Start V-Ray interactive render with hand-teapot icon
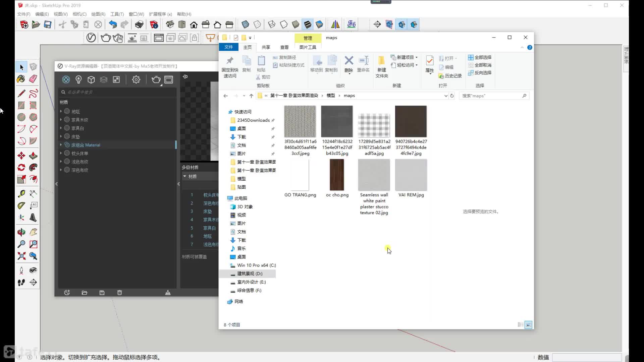Viewport: 644px width, 362px height. pos(118,38)
